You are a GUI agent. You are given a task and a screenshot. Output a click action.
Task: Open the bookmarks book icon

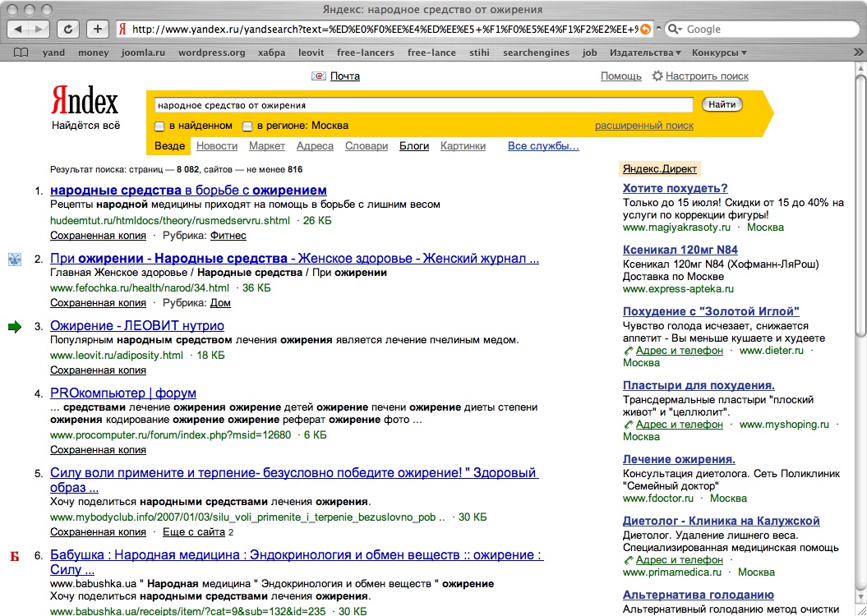pyautogui.click(x=21, y=53)
